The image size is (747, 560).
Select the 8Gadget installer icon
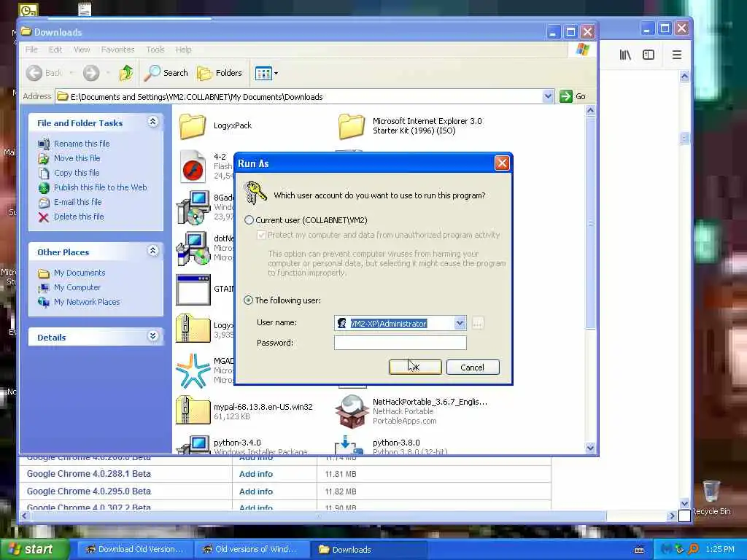point(193,208)
